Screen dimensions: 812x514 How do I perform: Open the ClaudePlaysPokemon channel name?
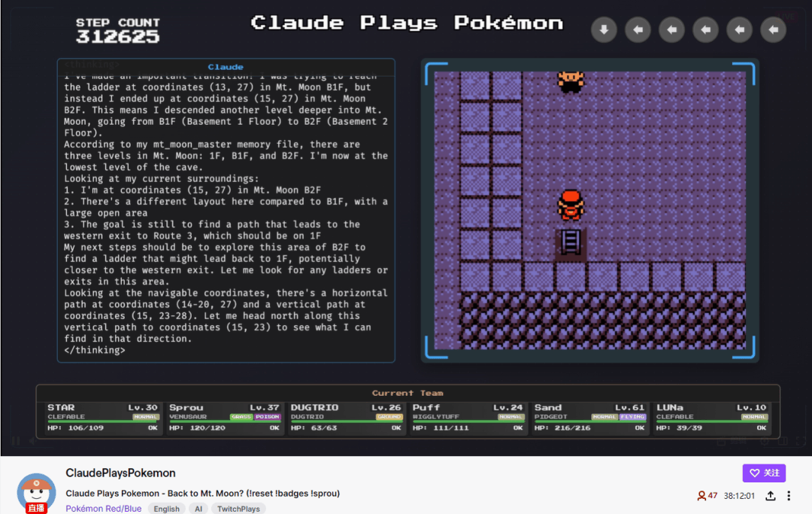click(120, 473)
